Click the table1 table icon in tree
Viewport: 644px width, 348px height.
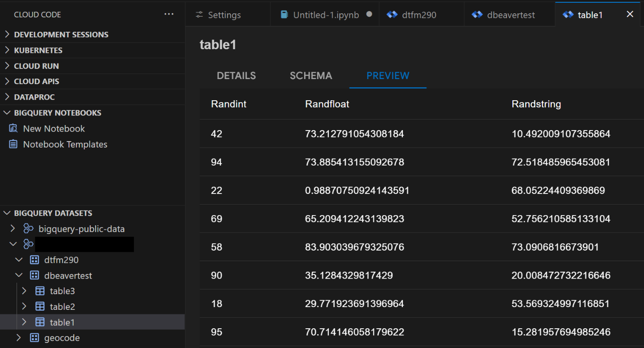click(x=40, y=322)
